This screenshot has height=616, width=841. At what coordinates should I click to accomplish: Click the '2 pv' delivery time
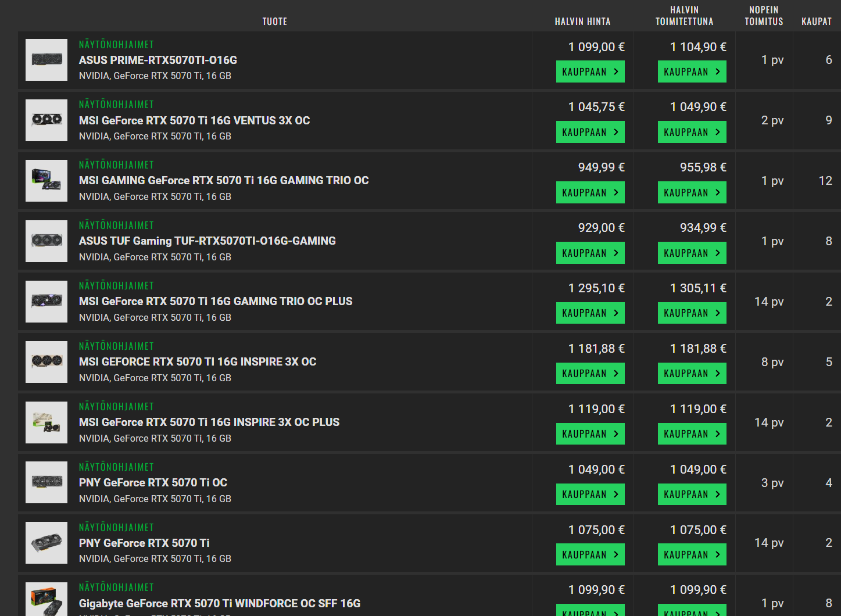click(x=772, y=120)
